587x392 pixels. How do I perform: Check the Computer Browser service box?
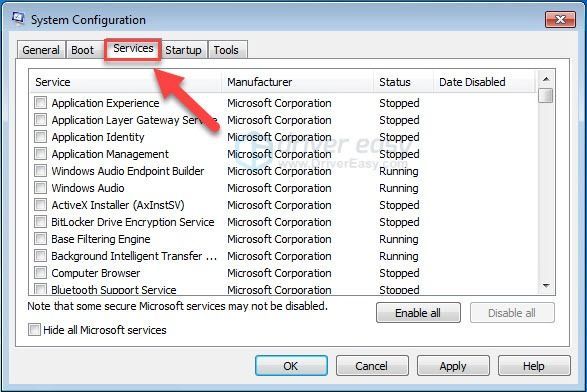(40, 273)
